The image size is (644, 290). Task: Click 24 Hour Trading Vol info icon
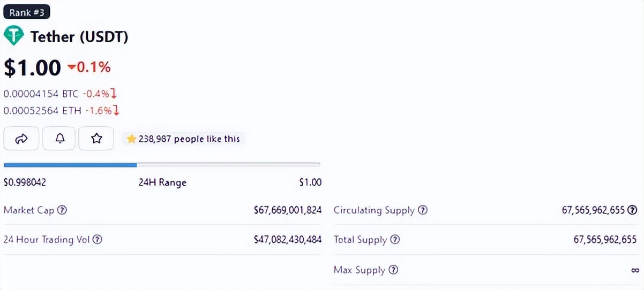98,240
